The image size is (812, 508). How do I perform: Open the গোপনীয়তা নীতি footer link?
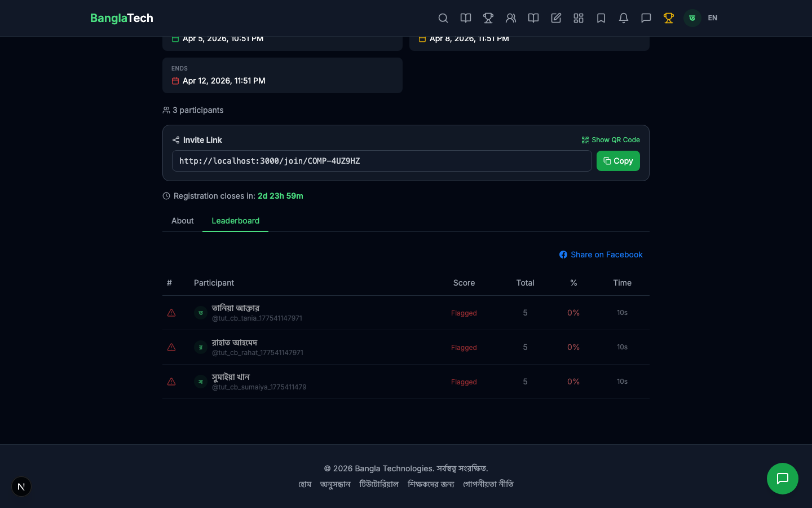[488, 484]
